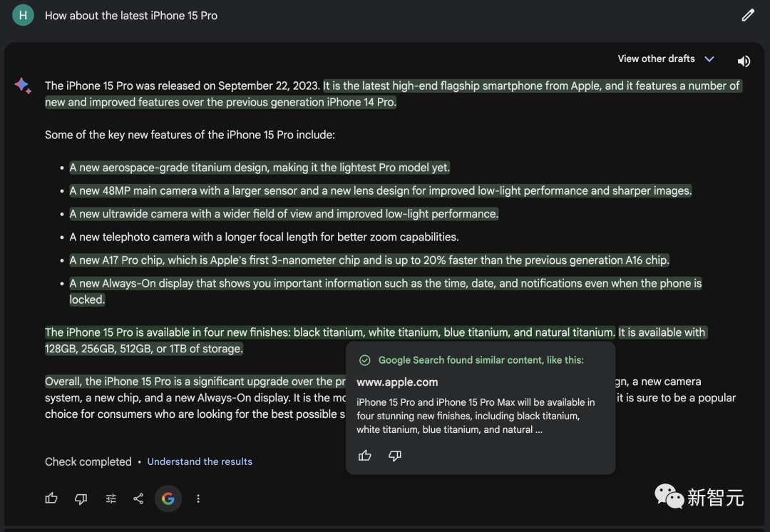Click the Google double-check button
770x532 pixels.
pyautogui.click(x=168, y=498)
